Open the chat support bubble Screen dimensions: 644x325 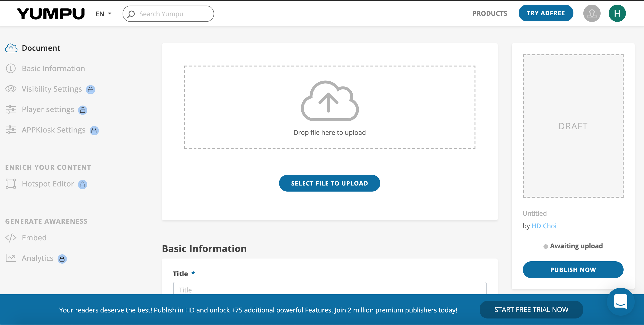621,302
